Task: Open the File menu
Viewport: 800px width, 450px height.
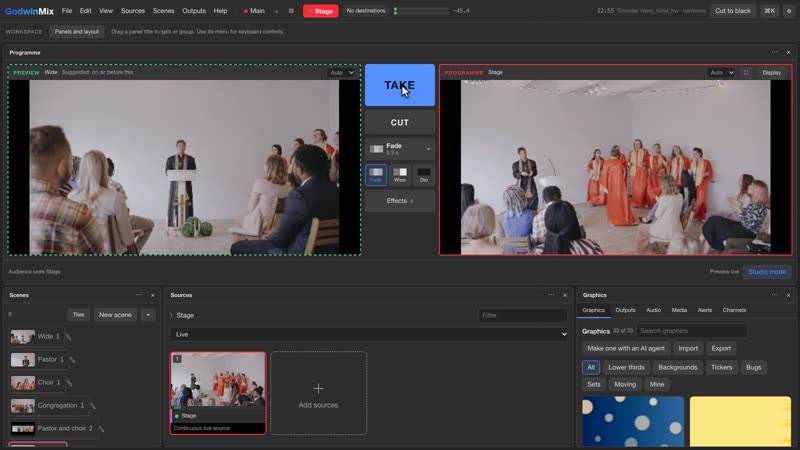Action: (x=67, y=11)
